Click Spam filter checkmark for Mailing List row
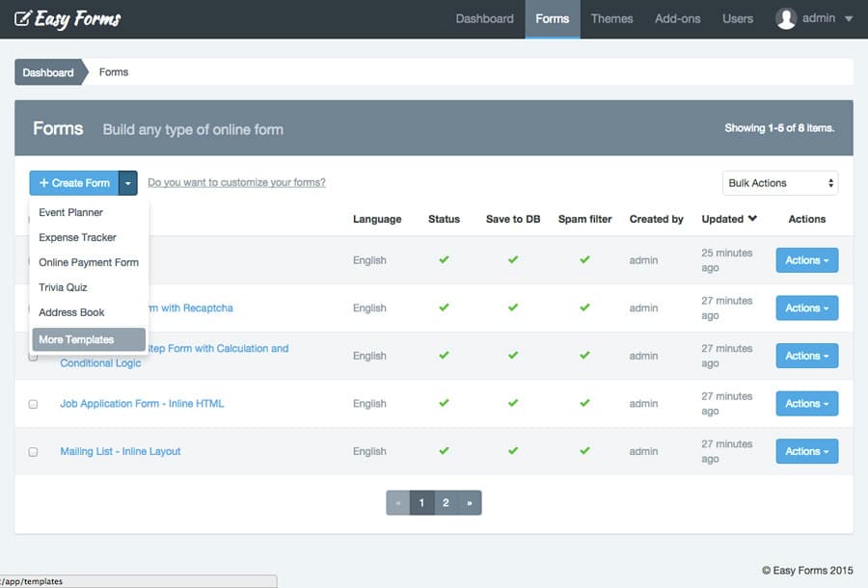The image size is (868, 588). click(584, 451)
